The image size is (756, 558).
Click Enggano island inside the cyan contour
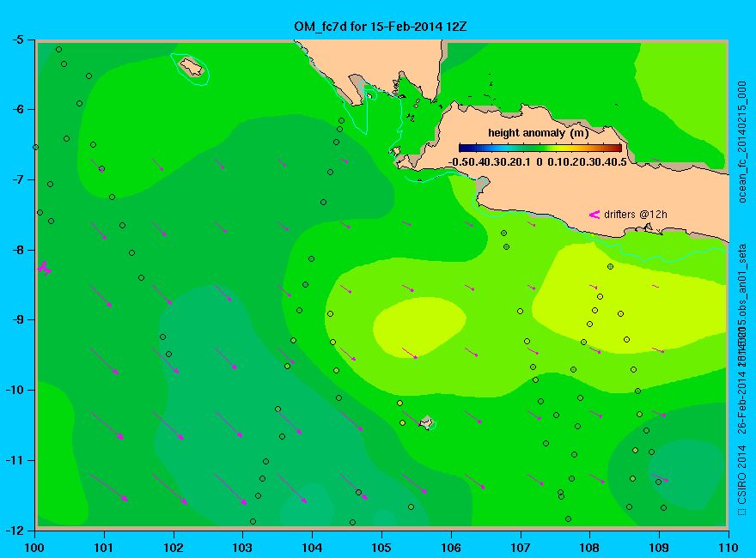tap(192, 66)
